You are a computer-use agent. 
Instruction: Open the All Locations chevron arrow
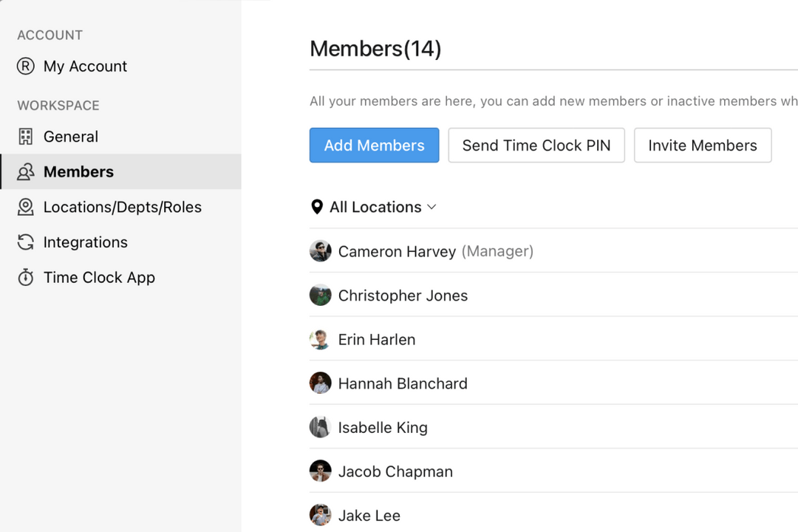coord(432,208)
